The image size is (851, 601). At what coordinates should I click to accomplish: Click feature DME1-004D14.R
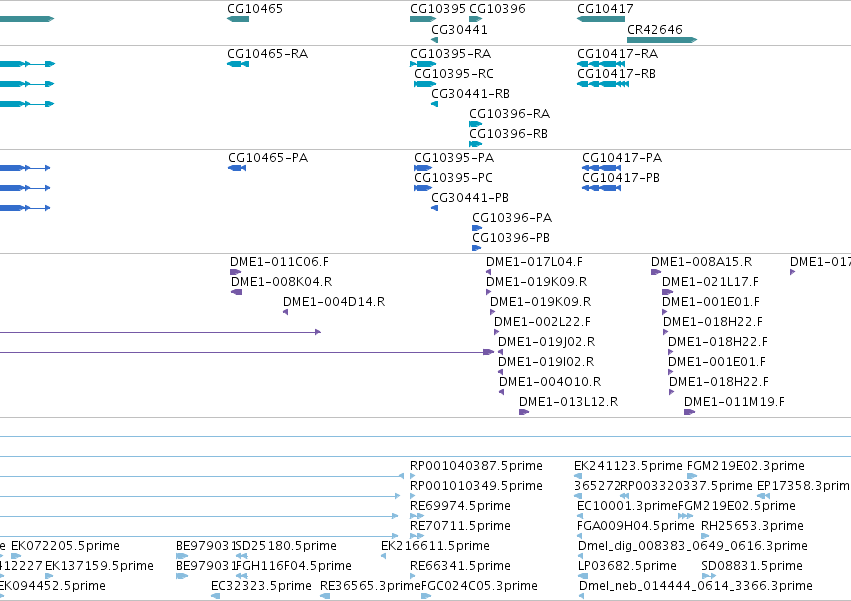334,302
